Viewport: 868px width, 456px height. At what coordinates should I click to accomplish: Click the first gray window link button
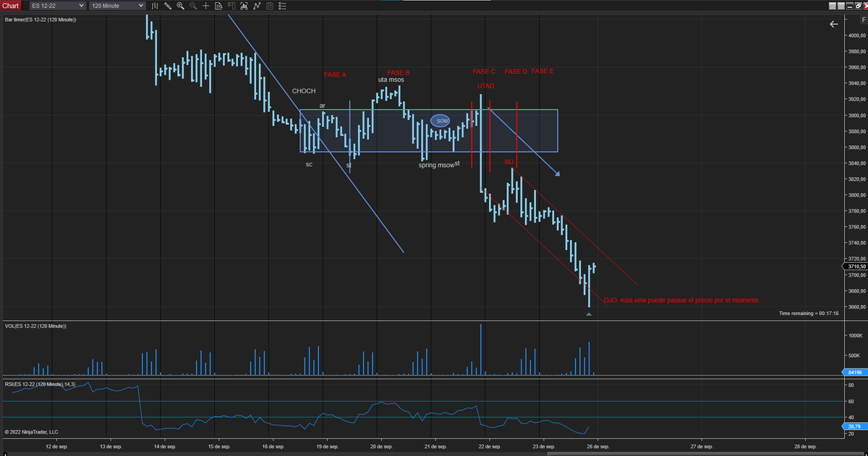point(833,6)
